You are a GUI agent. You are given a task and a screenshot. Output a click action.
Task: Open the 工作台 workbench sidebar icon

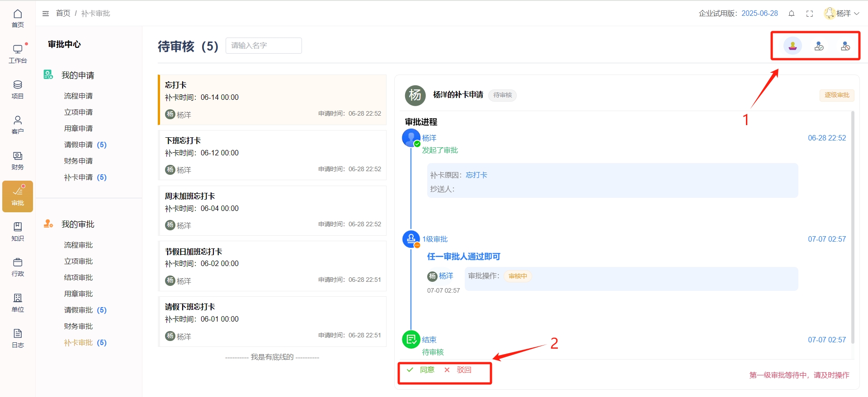point(18,54)
